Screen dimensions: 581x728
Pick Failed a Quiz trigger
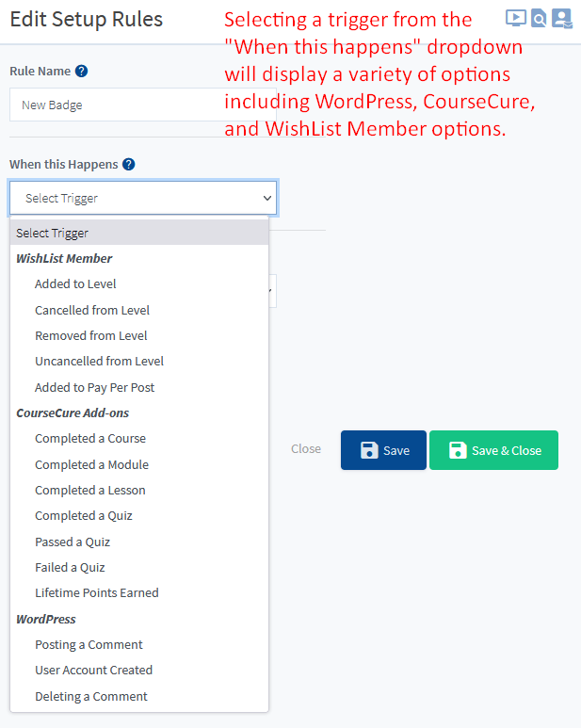click(139, 567)
